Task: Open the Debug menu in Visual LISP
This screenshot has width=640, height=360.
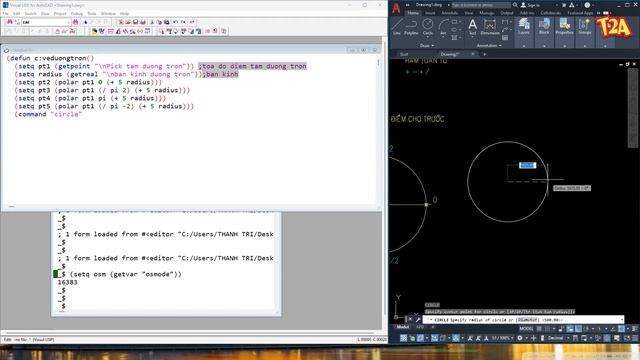Action: tap(77, 13)
